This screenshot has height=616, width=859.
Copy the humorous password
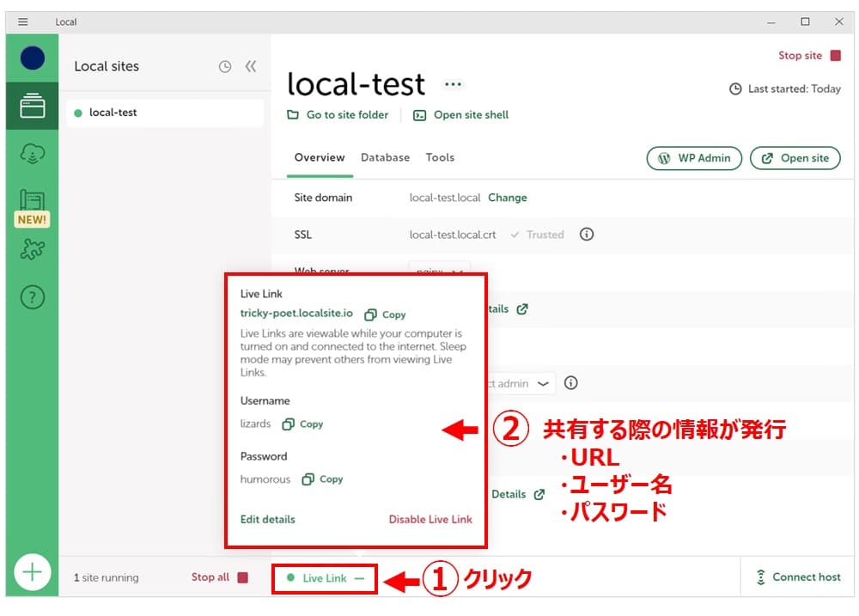[x=322, y=479]
